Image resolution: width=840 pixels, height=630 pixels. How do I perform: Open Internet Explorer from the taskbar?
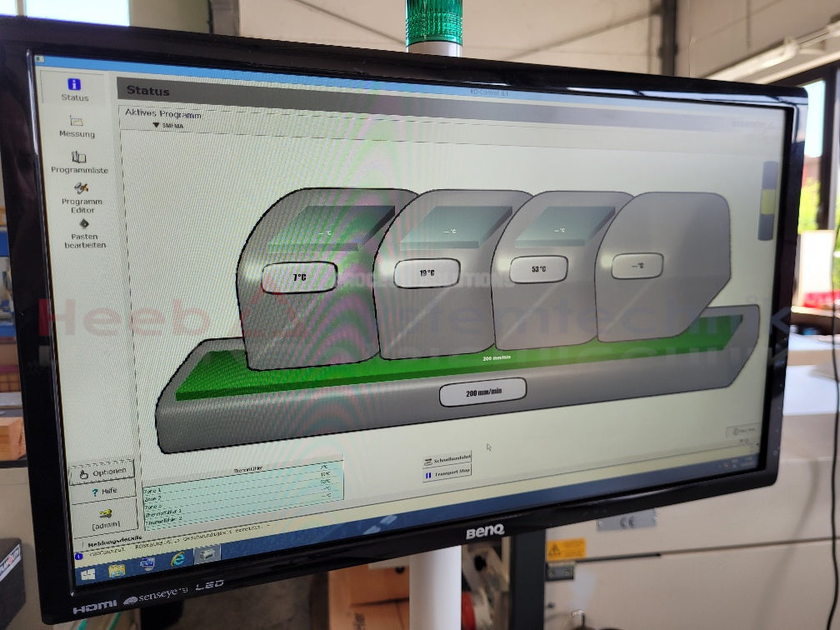point(177,559)
